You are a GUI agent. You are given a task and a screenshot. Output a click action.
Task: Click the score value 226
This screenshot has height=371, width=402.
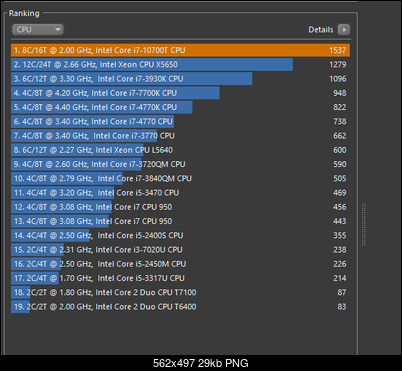(x=340, y=264)
